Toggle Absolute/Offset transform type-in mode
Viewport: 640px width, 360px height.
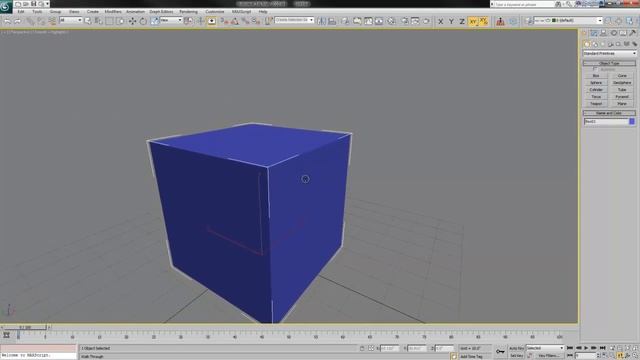(x=371, y=348)
